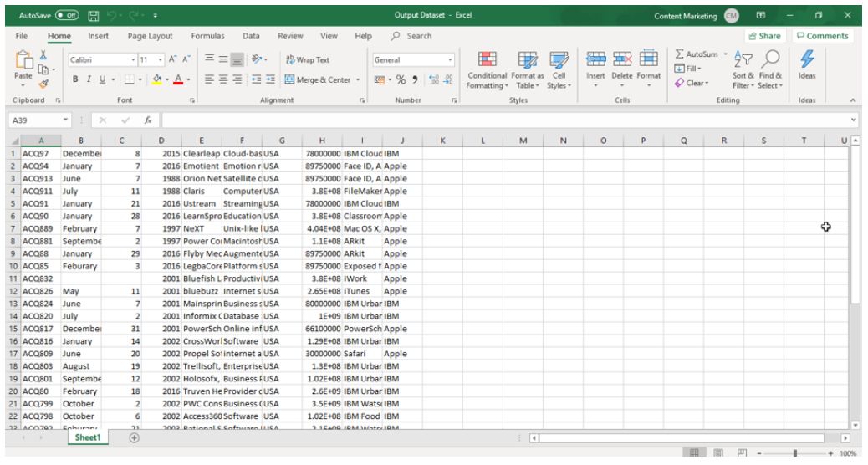This screenshot has width=868, height=465.
Task: Open Find & Select menu
Action: point(770,69)
